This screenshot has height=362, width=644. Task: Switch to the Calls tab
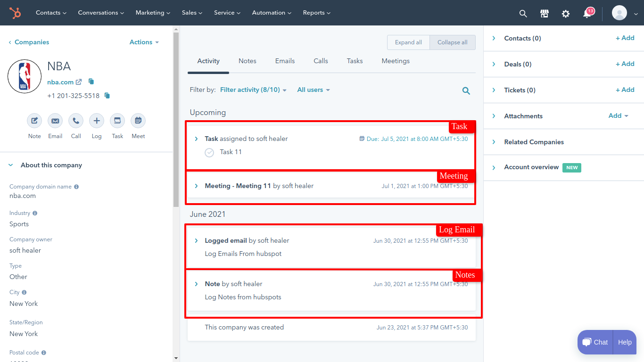coord(321,61)
